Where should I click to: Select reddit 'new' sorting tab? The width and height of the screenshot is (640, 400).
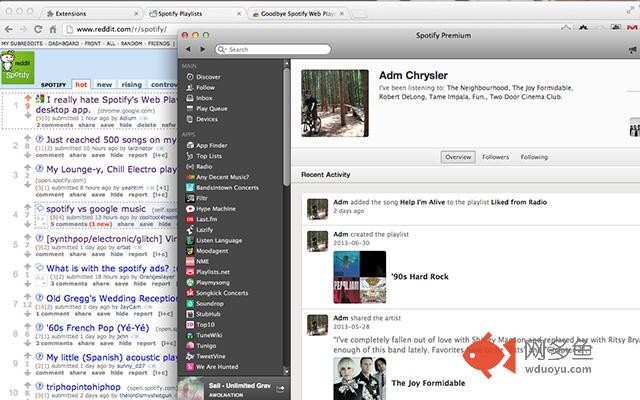click(104, 84)
